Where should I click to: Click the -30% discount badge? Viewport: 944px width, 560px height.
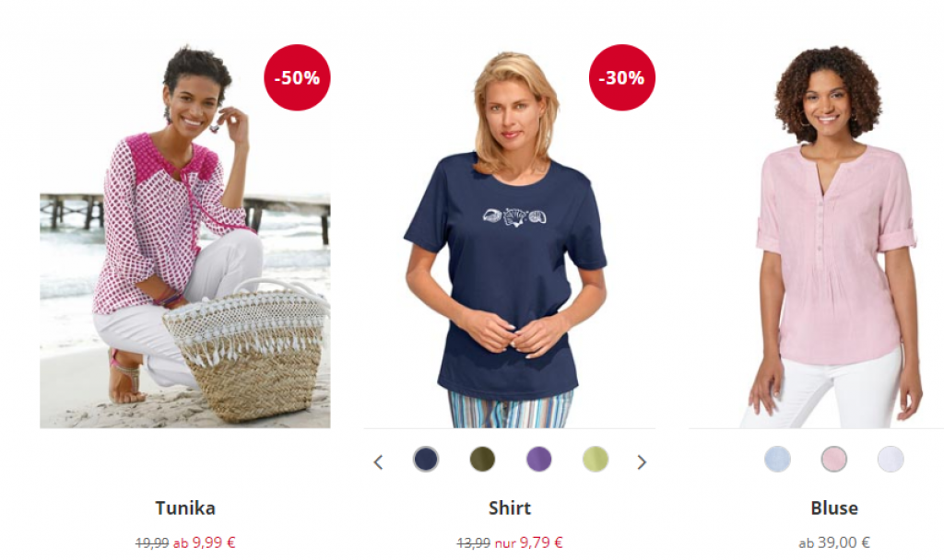point(622,77)
